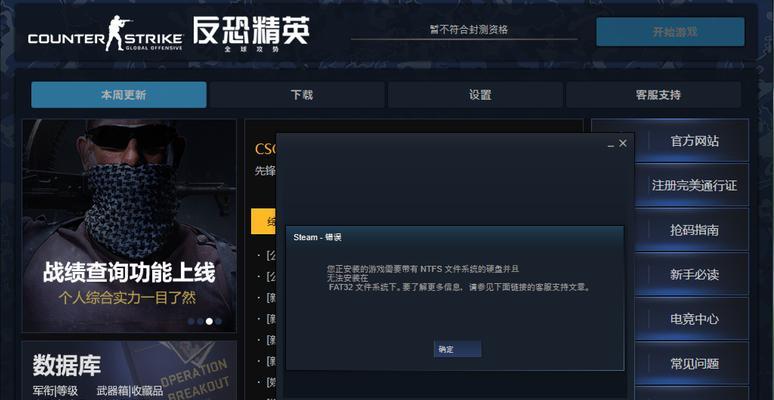
Task: Select the second carousel dot indicator
Action: click(200, 321)
